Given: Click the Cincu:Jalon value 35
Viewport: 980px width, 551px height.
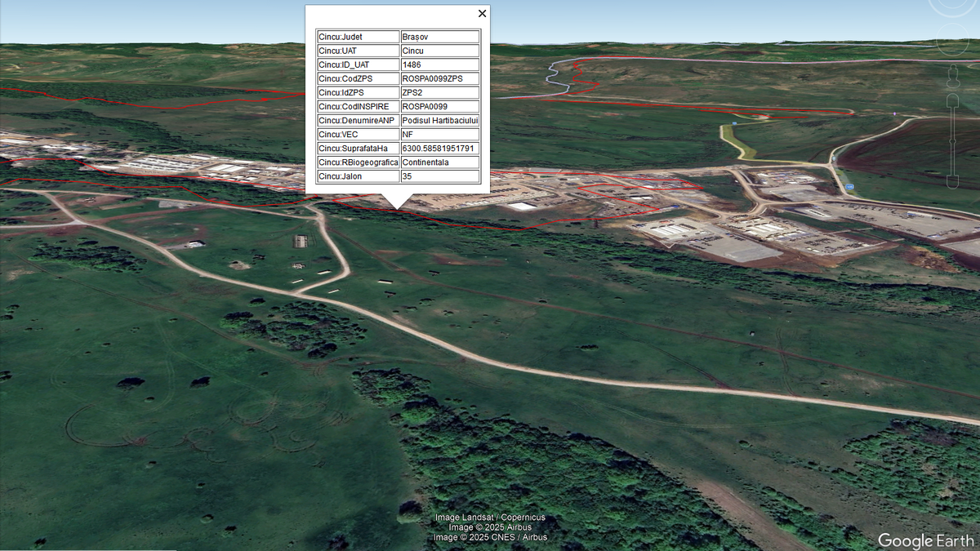Looking at the screenshot, I should [439, 176].
